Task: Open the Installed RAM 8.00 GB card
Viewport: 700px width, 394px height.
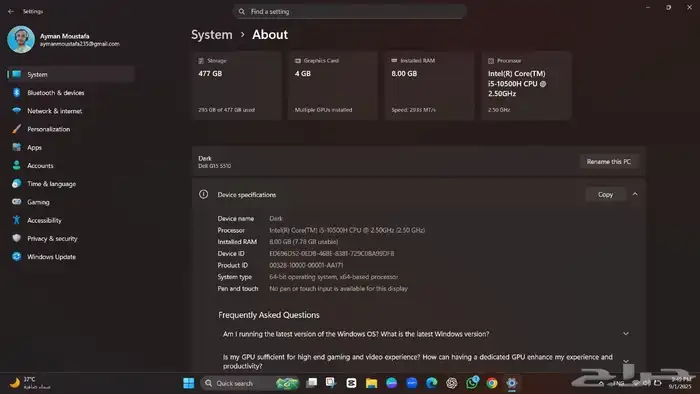Action: point(429,85)
